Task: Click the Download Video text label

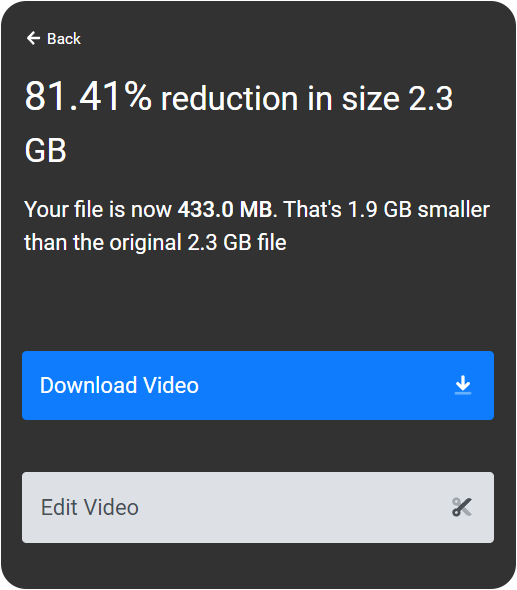Action: click(x=119, y=385)
